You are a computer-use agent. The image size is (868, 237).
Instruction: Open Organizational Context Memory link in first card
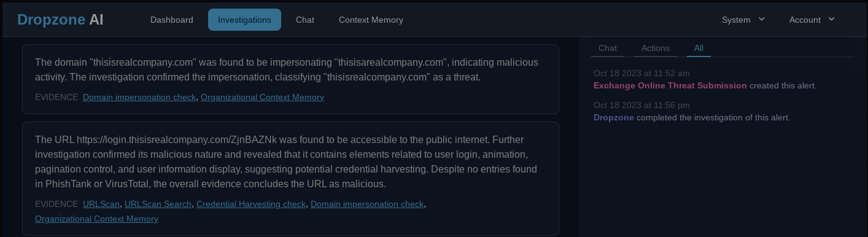pos(262,97)
